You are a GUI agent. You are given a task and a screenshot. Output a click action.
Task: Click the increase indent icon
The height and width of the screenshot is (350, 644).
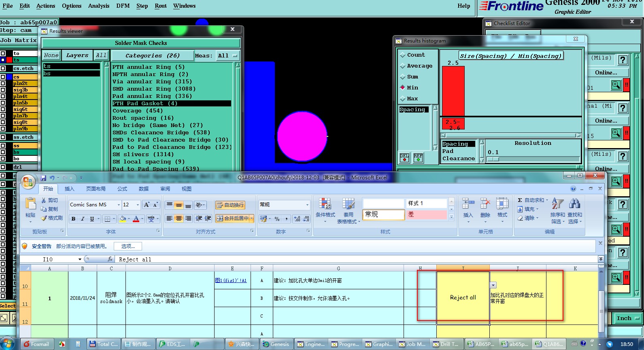click(x=208, y=218)
